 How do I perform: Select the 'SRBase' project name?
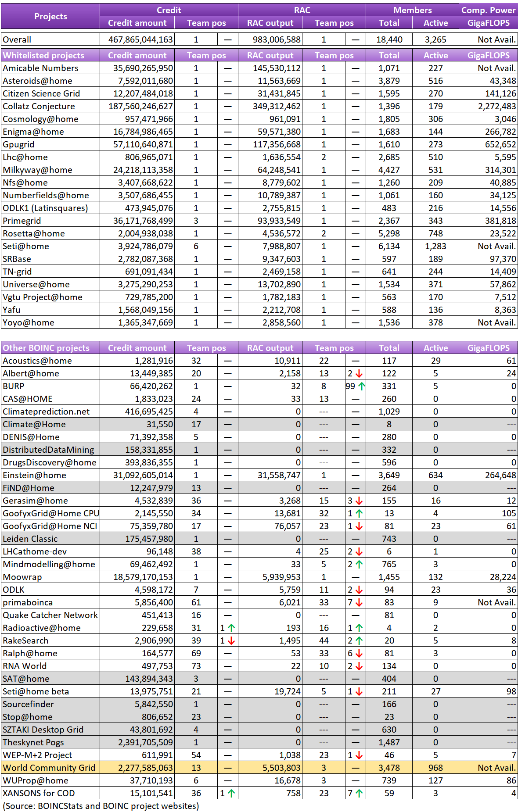(17, 259)
